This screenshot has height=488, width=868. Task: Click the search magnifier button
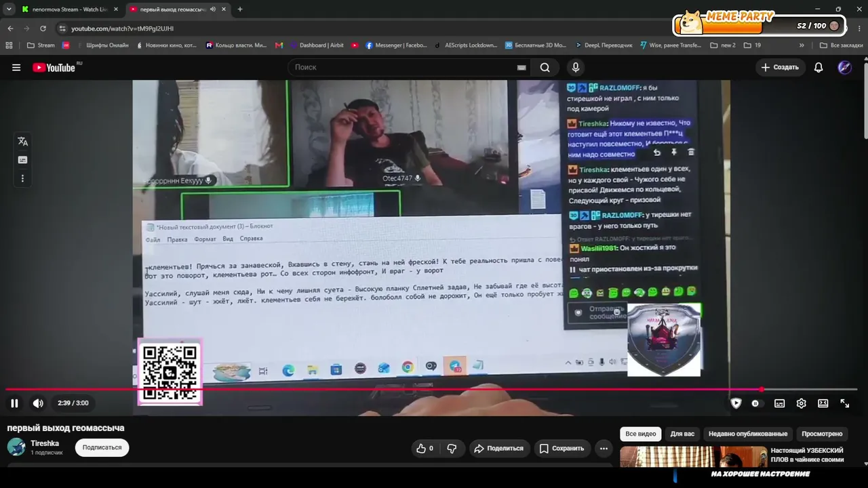(545, 67)
